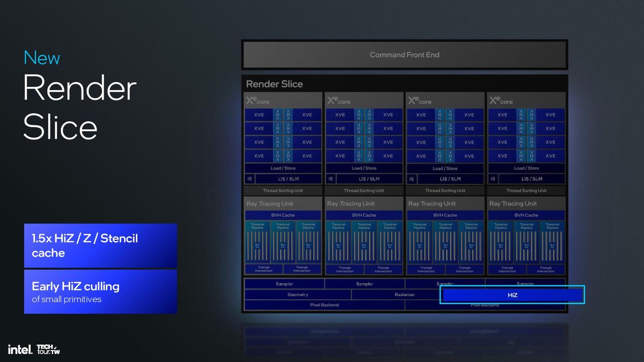Click the Geometry block
Image resolution: width=644 pixels, height=362 pixels.
(298, 295)
